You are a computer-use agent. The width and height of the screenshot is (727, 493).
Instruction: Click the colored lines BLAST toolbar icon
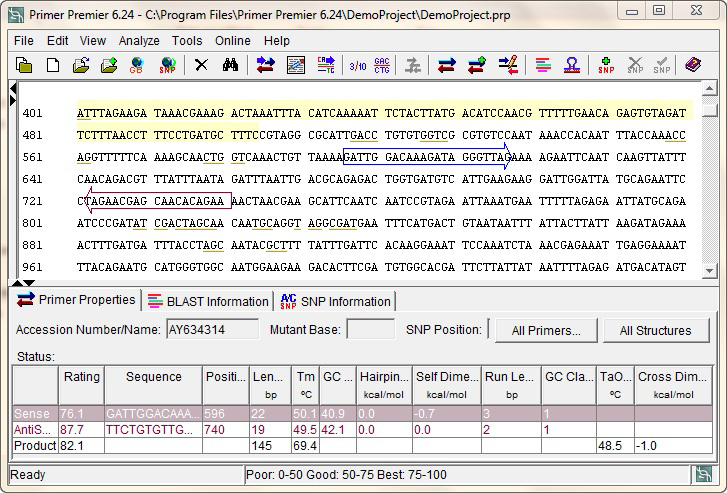pos(543,65)
